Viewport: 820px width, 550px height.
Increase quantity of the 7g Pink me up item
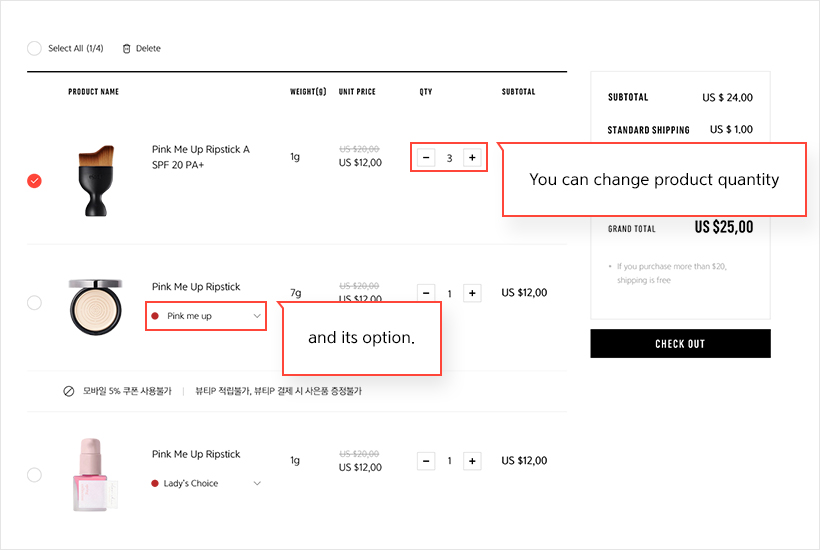tap(472, 293)
